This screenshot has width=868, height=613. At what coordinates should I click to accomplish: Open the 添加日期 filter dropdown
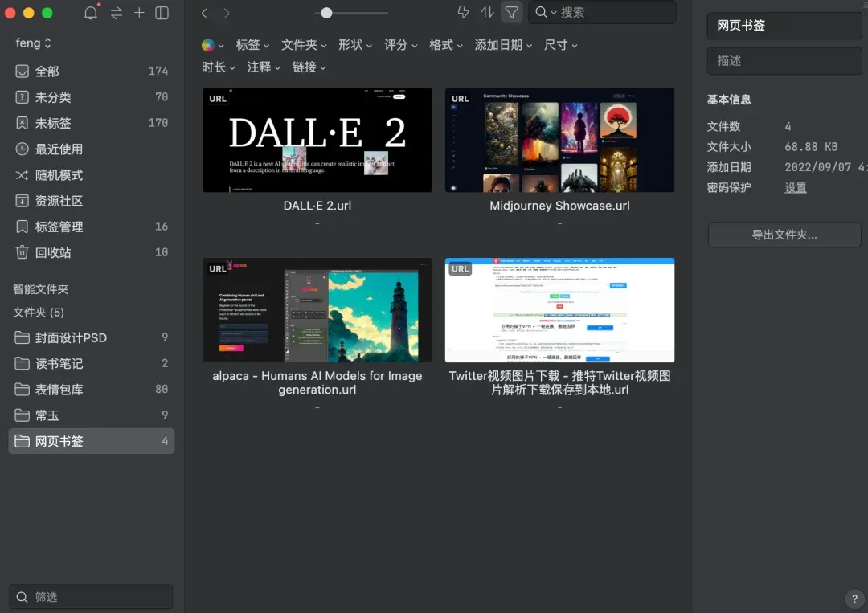click(x=503, y=45)
